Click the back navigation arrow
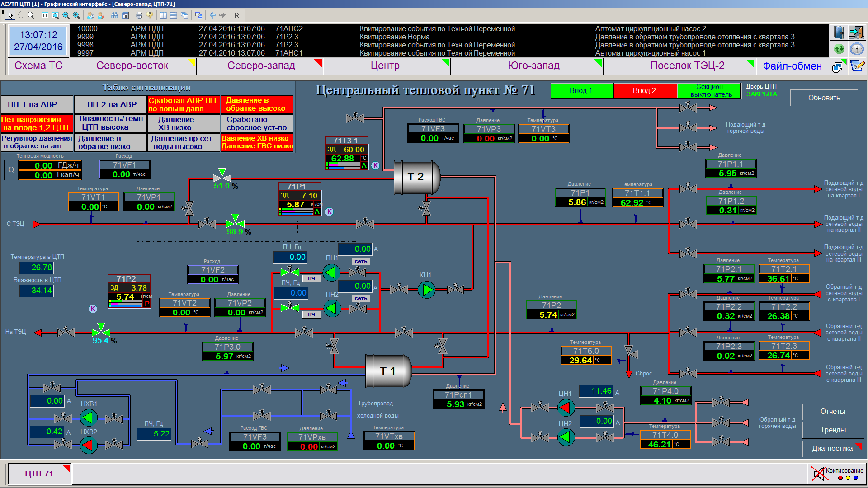The width and height of the screenshot is (868, 488). click(212, 15)
